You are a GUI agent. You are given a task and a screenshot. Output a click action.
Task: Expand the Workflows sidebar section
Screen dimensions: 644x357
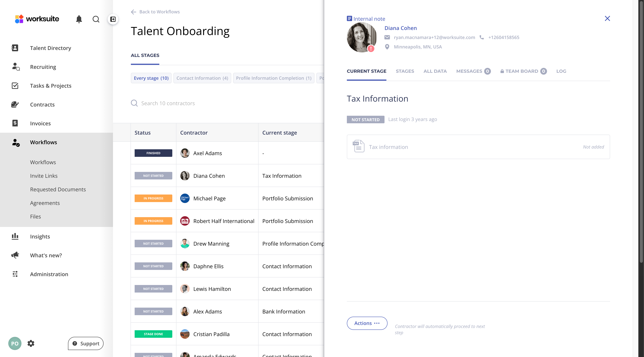(x=43, y=142)
